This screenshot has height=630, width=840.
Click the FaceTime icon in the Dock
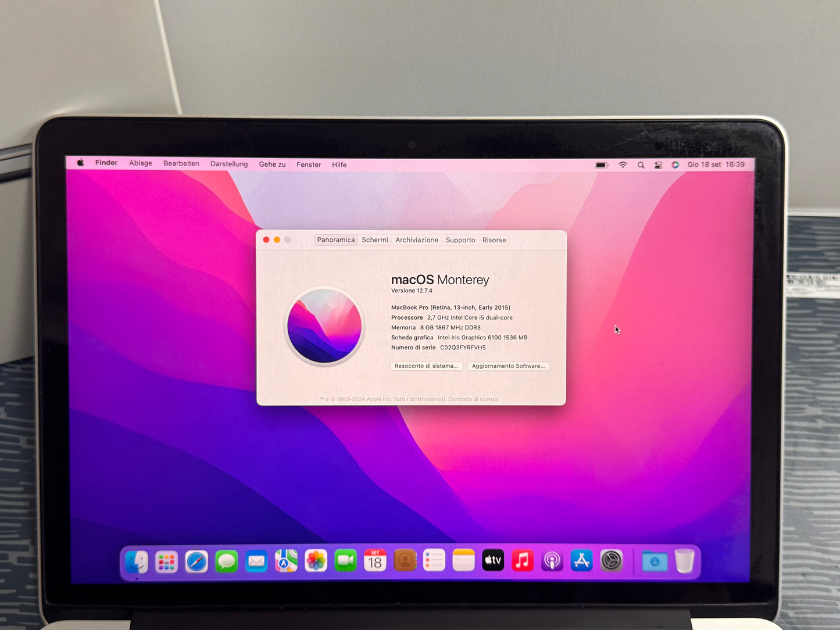point(345,561)
